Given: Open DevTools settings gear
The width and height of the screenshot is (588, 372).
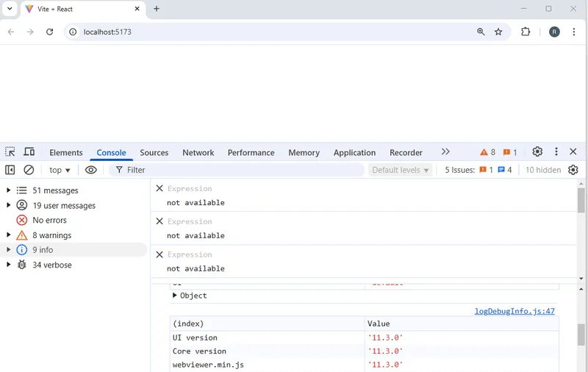Looking at the screenshot, I should (x=537, y=151).
